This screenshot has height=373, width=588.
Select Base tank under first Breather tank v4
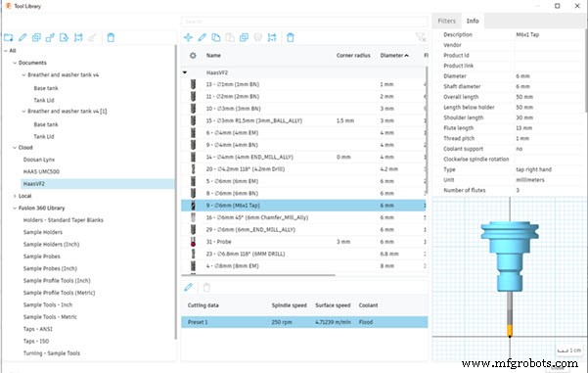click(46, 88)
